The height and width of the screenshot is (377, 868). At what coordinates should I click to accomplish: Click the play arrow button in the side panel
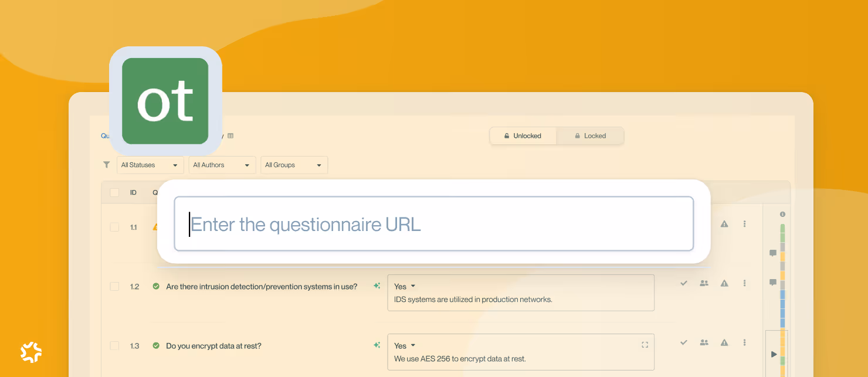pos(774,354)
